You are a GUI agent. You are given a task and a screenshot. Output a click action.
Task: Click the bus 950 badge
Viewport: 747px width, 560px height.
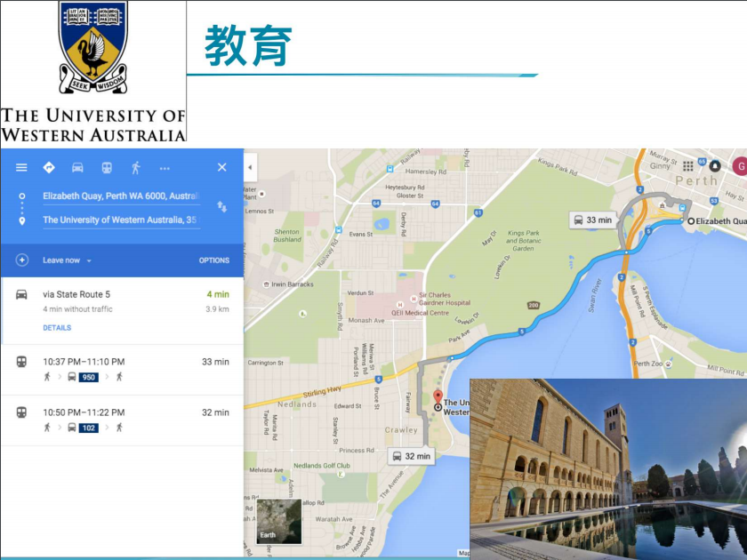pos(89,377)
